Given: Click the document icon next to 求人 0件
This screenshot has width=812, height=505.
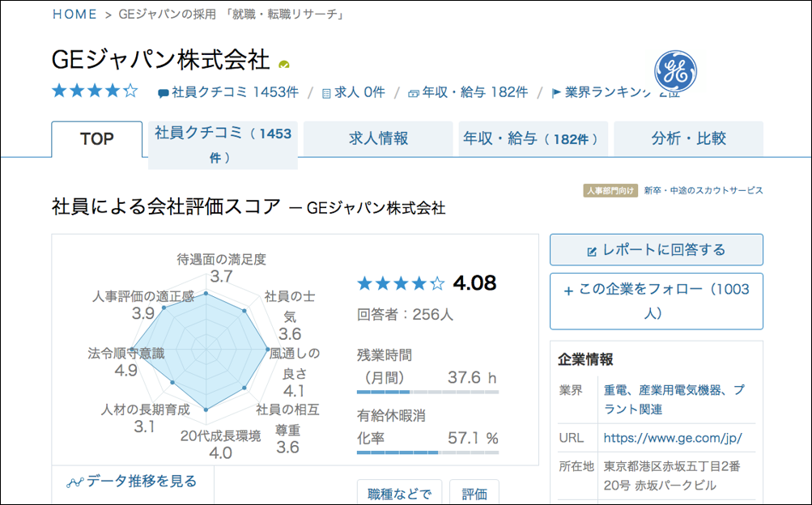Looking at the screenshot, I should 326,94.
